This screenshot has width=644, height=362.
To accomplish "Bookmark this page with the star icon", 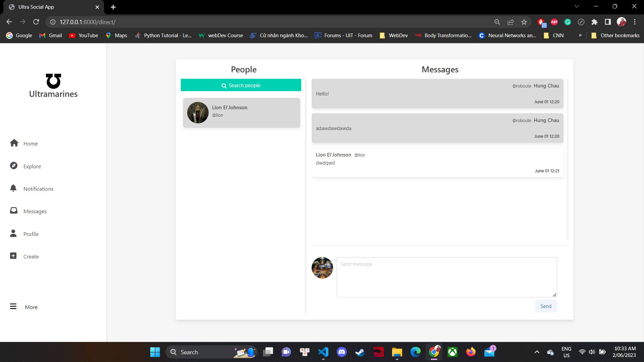I will 524,22.
